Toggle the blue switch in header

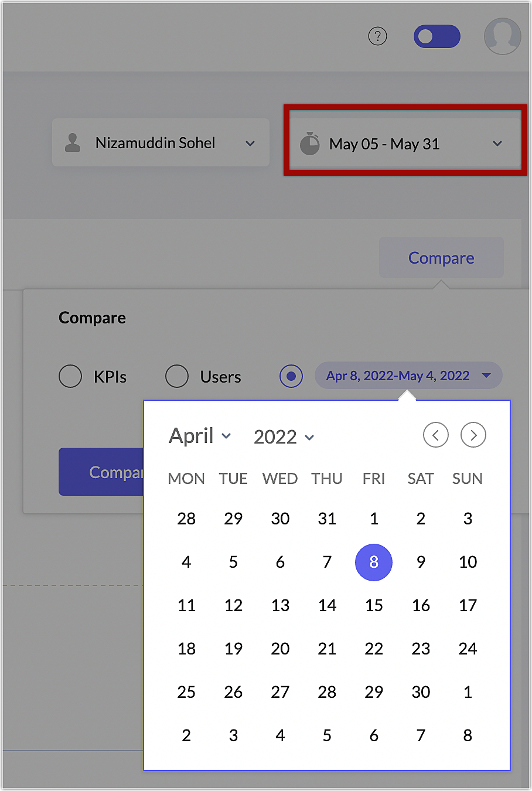[436, 36]
